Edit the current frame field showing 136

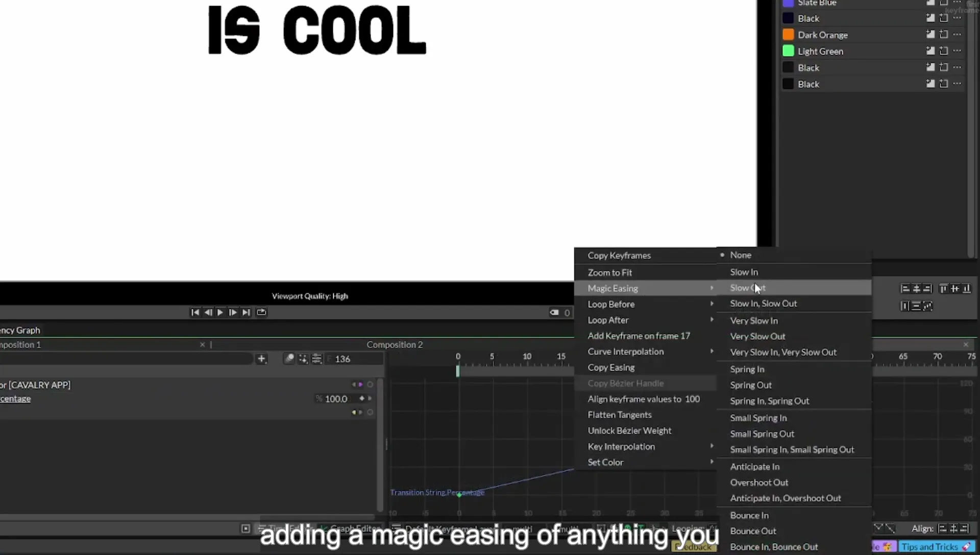[x=355, y=359]
